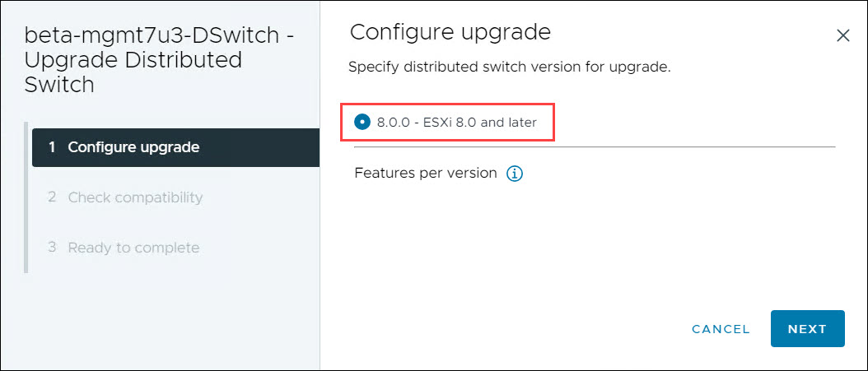Click the 'Upgrade Distributed' title line
This screenshot has width=868, height=371.
pos(133,60)
